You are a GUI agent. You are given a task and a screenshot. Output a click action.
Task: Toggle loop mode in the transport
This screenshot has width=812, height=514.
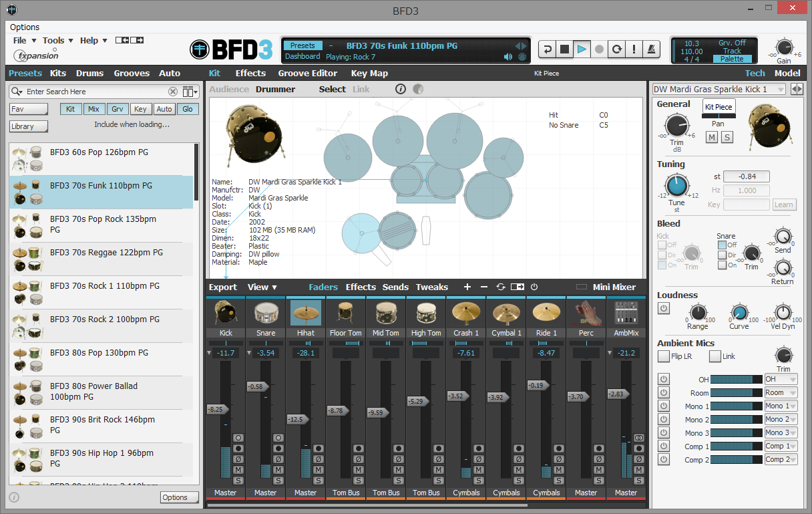tap(616, 49)
